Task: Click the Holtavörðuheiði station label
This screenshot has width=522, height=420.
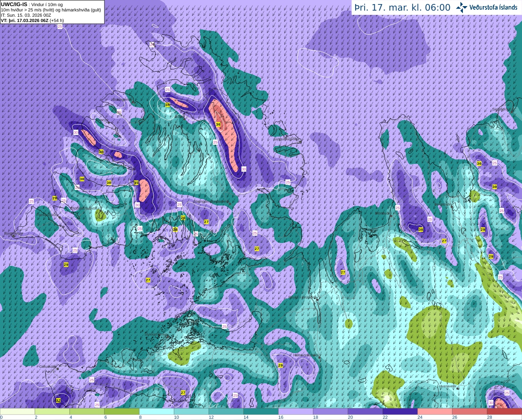Action: coord(306,355)
